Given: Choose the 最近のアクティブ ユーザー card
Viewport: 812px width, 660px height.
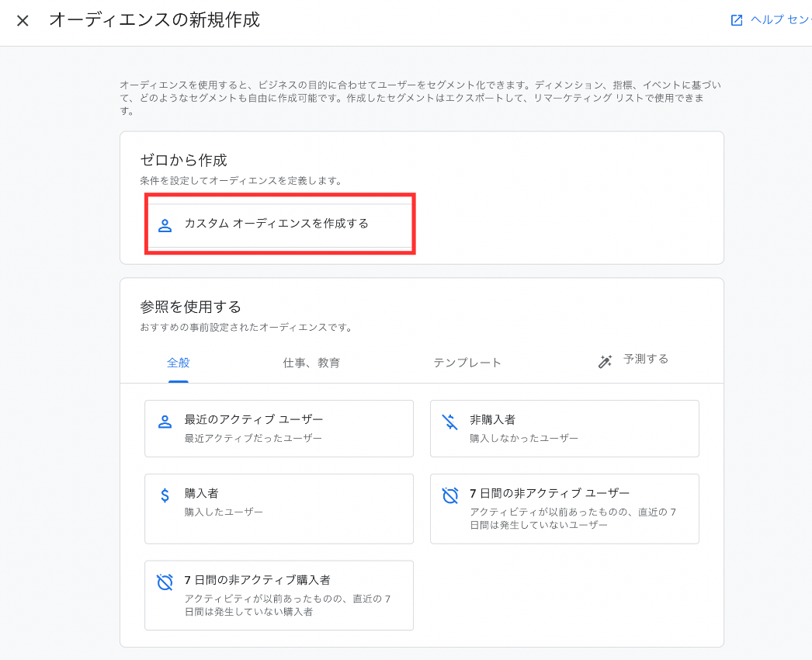Looking at the screenshot, I should (279, 429).
